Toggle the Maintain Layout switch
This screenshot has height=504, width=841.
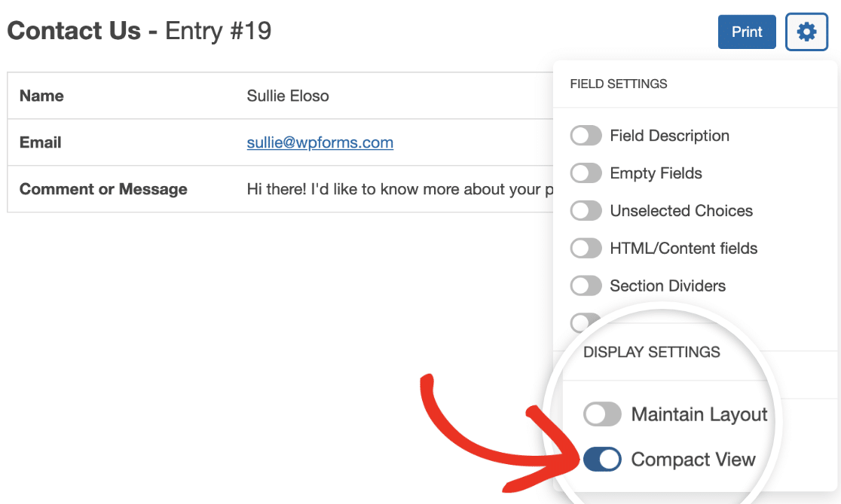click(x=602, y=414)
